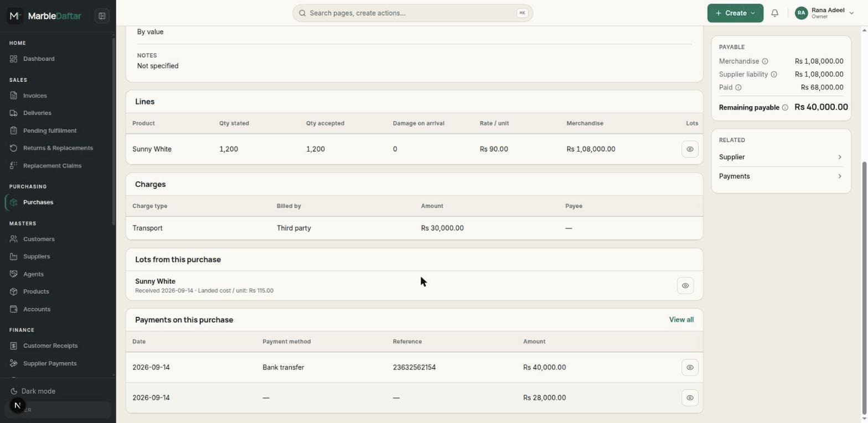Focus the search pages input field
This screenshot has height=423, width=868.
[412, 13]
